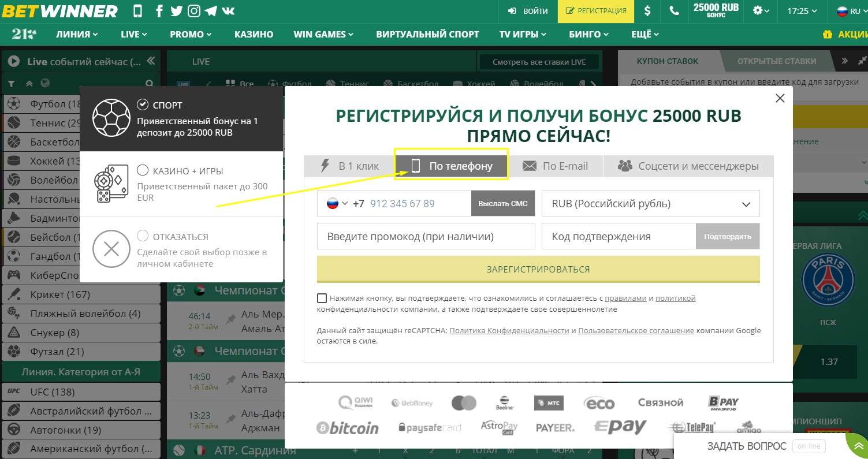The height and width of the screenshot is (459, 868).
Task: Open the Twitter social icon
Action: click(x=177, y=11)
